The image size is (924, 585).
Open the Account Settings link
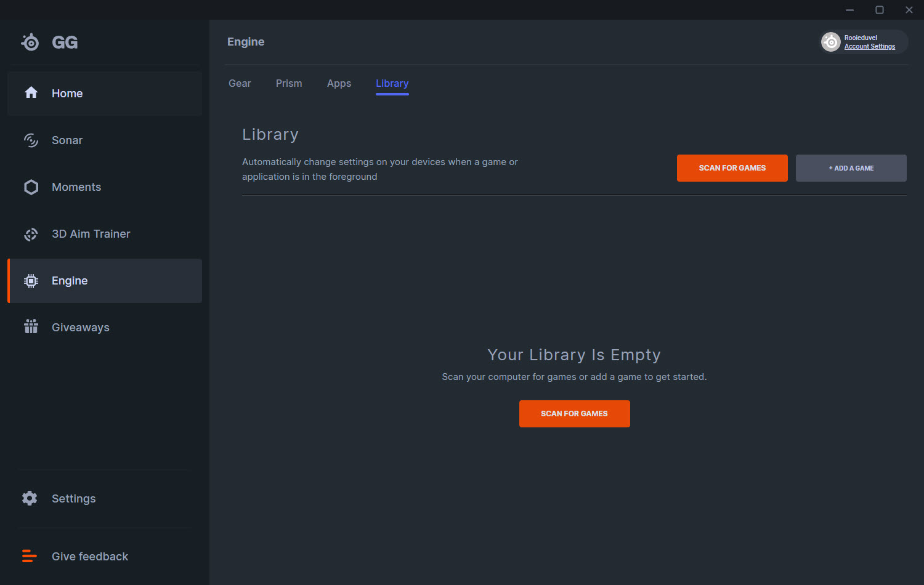(x=869, y=47)
